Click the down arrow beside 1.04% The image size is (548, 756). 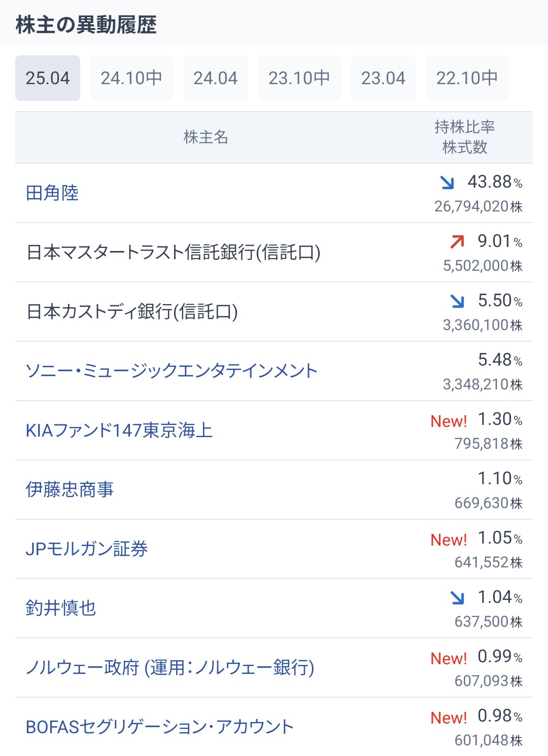coord(457,597)
